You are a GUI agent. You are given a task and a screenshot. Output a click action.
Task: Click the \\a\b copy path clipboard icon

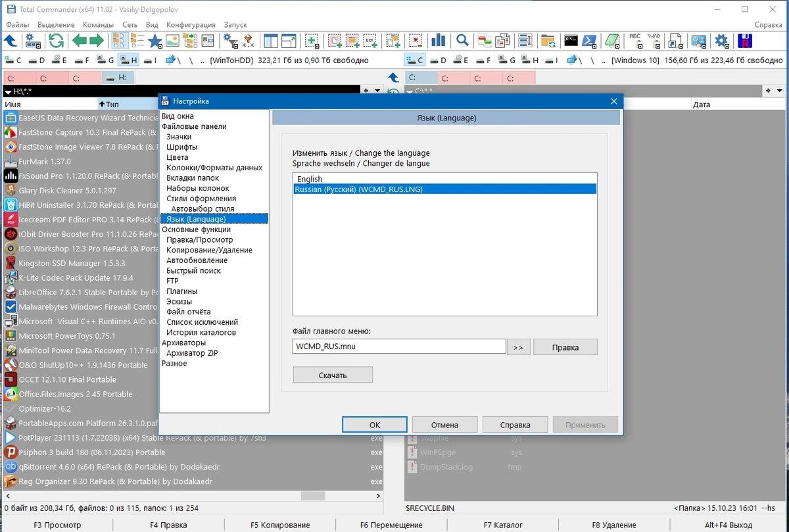[x=655, y=41]
